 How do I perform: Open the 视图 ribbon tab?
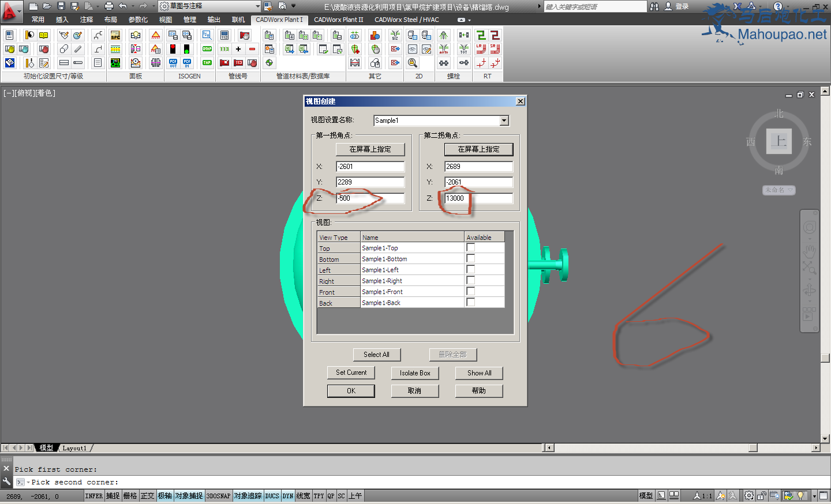166,20
